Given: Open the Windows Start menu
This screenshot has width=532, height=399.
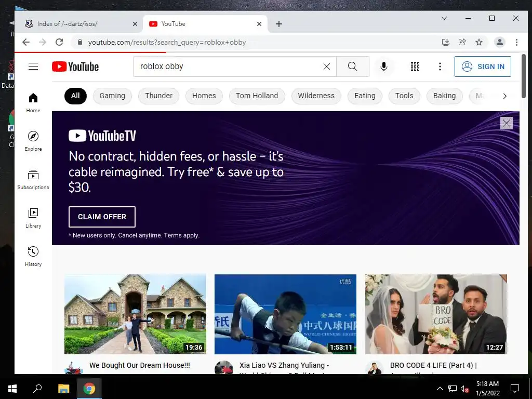Looking at the screenshot, I should tap(12, 389).
